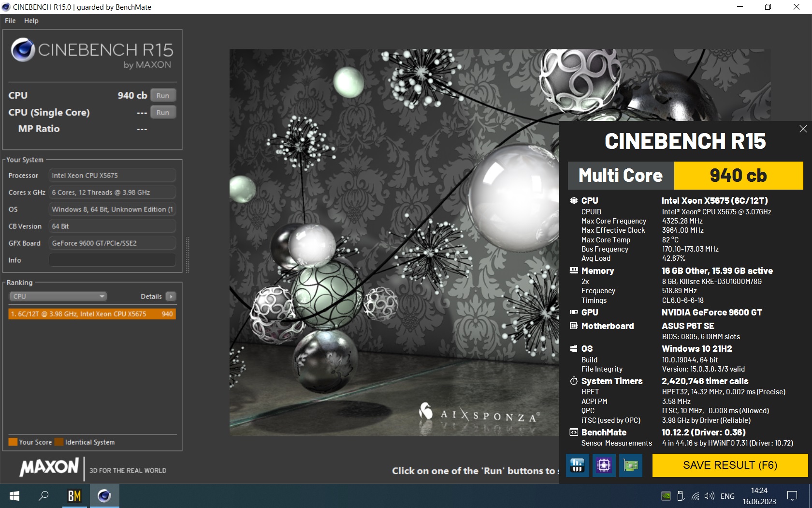
Task: Click the Max Core Frequency value 4325.28 MHz
Action: [682, 221]
